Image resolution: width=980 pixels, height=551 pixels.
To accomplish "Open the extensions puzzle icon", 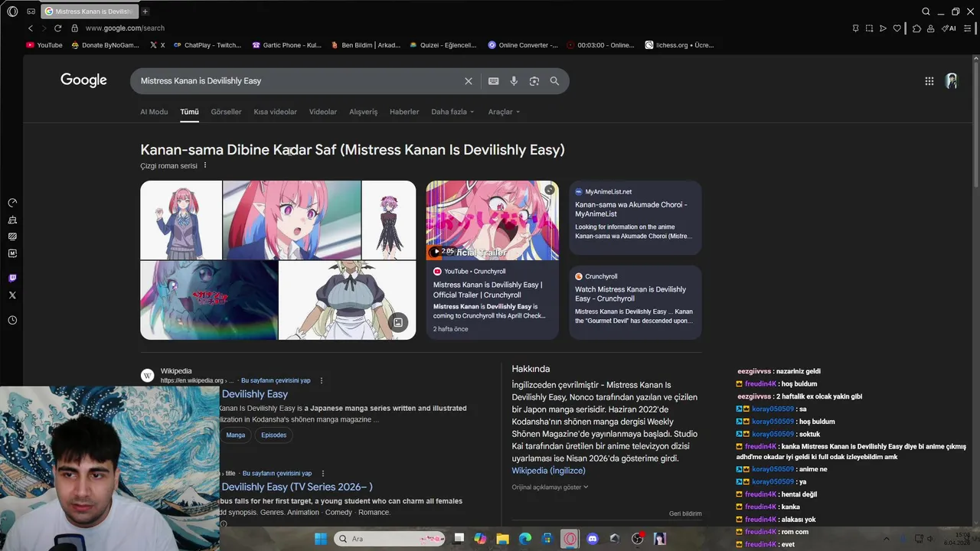I will [916, 28].
